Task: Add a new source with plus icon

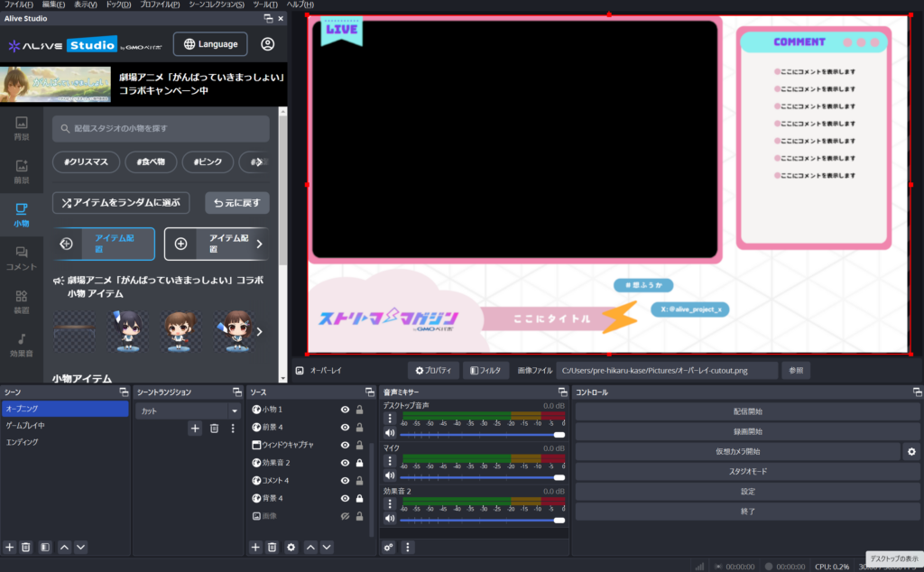Action: 255,548
